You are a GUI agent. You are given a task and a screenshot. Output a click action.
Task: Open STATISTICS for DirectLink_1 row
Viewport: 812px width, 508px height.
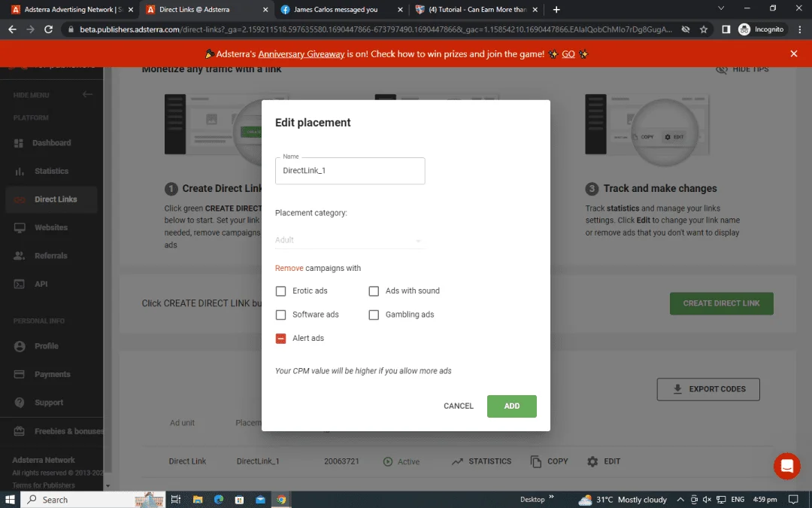pyautogui.click(x=482, y=461)
